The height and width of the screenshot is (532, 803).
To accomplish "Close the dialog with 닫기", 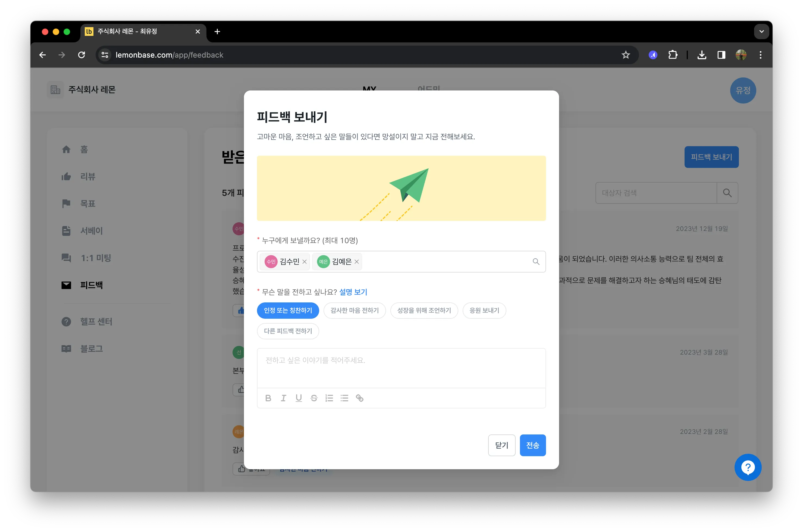I will [x=501, y=445].
